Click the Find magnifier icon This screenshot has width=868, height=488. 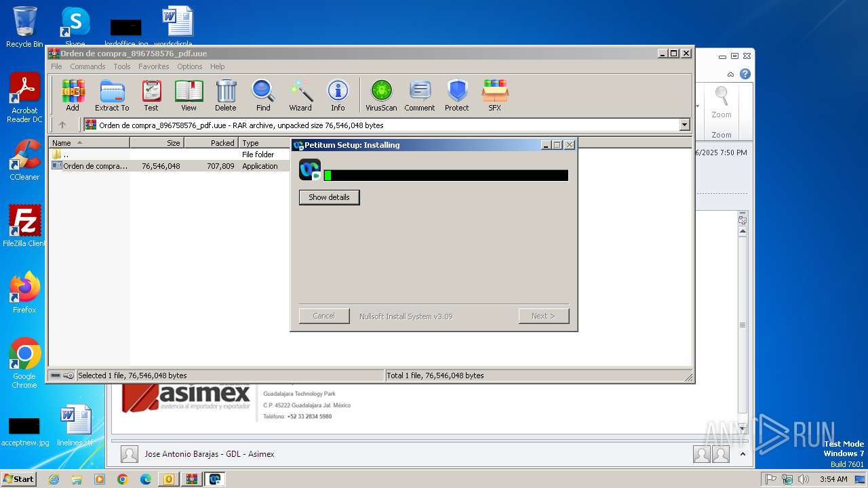(x=263, y=95)
